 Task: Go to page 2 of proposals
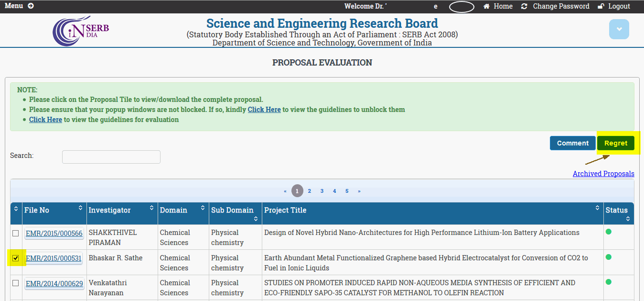pos(309,191)
